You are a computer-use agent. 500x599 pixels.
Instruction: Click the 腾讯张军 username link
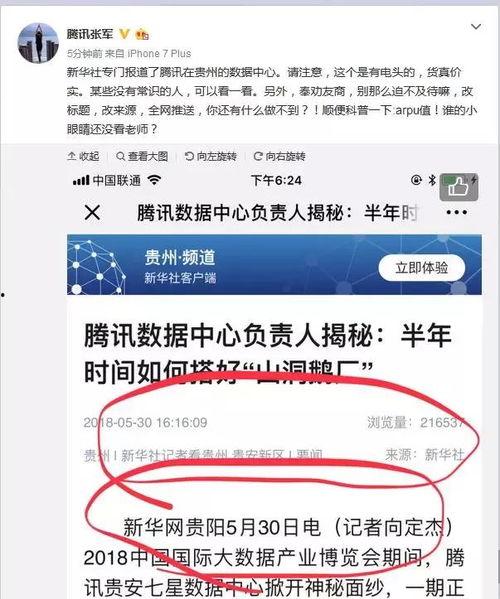click(90, 34)
